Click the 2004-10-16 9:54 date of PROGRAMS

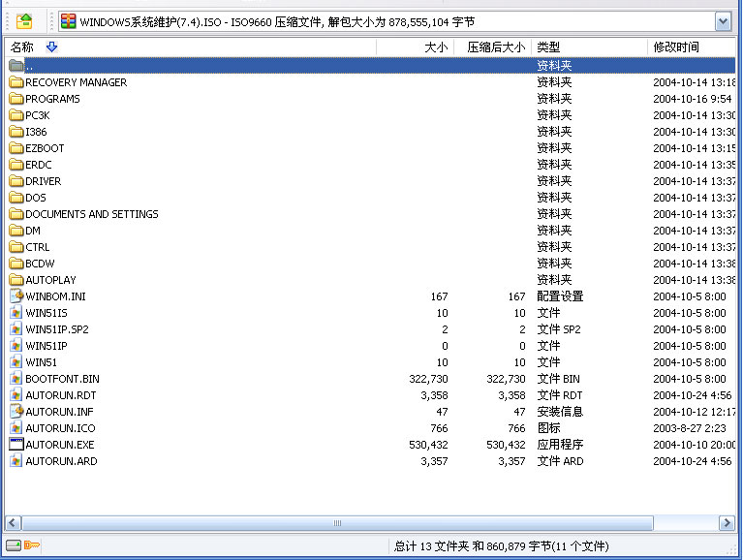(x=693, y=99)
